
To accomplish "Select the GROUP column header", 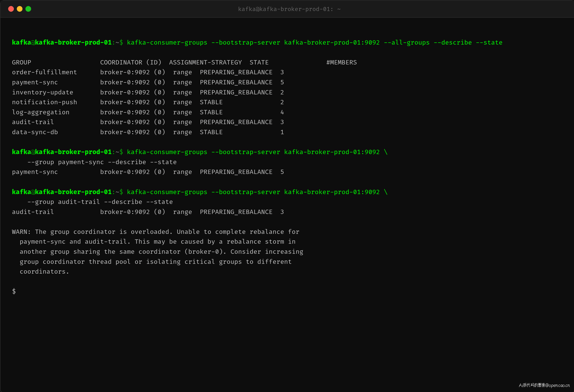I will (x=22, y=63).
